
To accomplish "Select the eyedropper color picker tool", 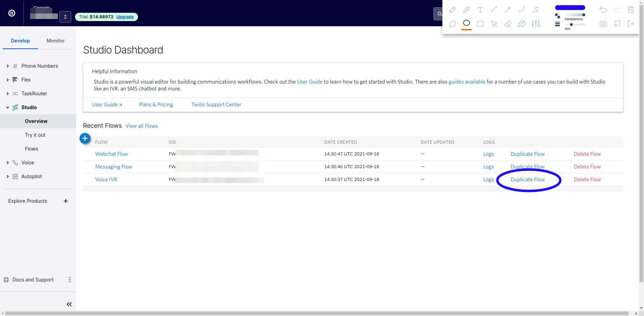I will pyautogui.click(x=466, y=10).
